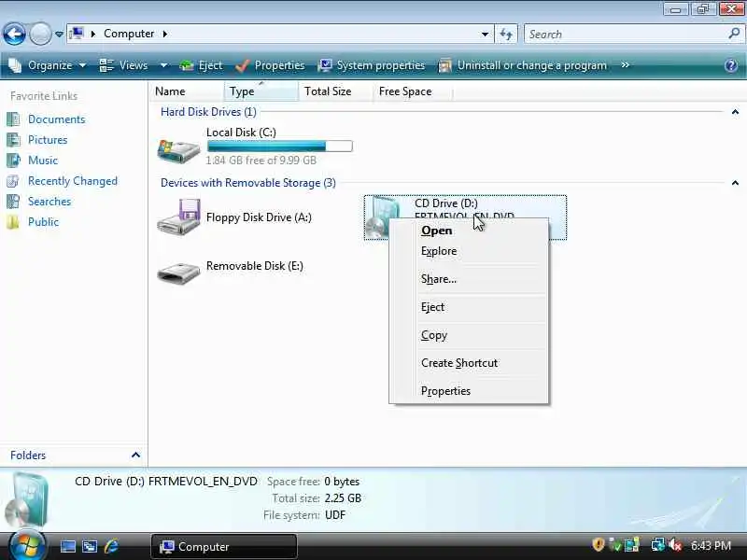747x560 pixels.
Task: Click the Computer taskbar button
Action: pyautogui.click(x=224, y=546)
